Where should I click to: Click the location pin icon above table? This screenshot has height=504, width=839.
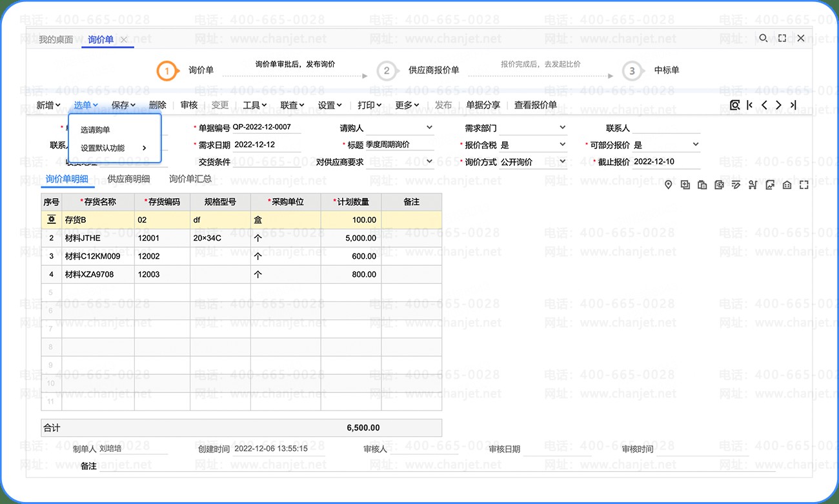(x=669, y=185)
